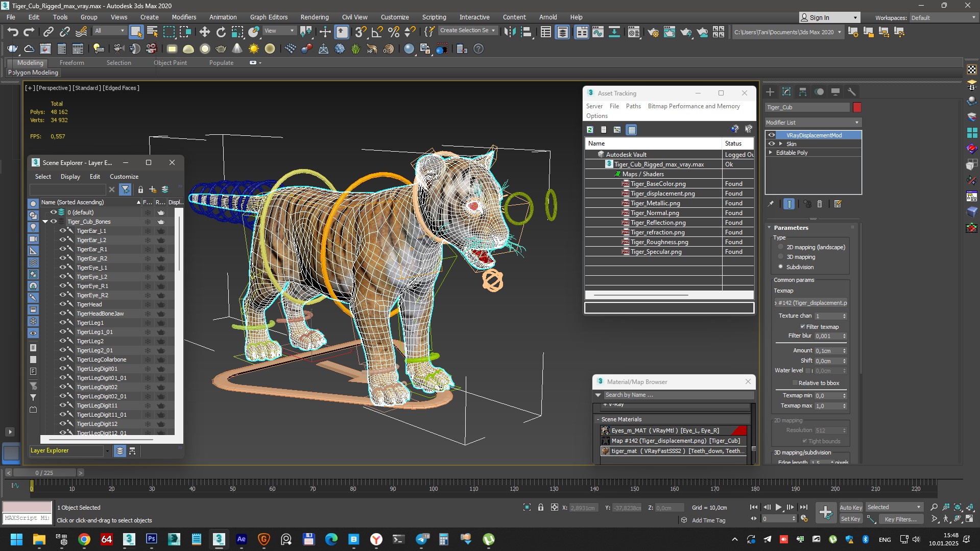Open Customize menu in Scene Explorer

pyautogui.click(x=124, y=177)
